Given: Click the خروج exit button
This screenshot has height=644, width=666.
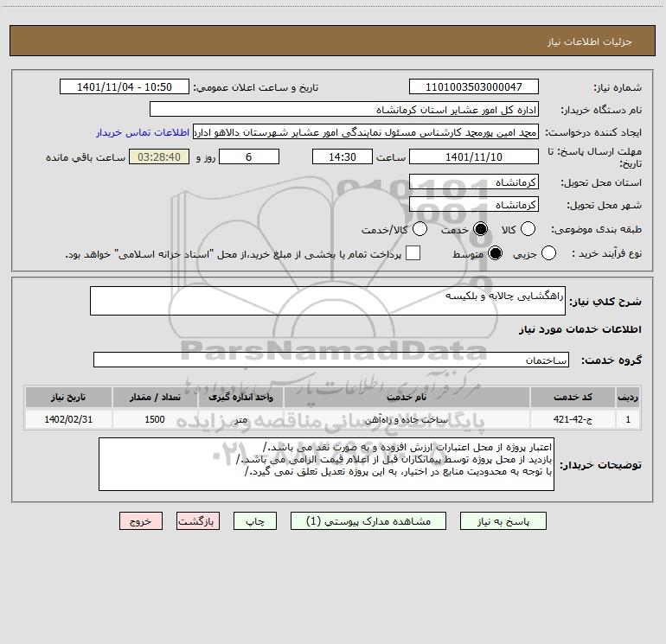Looking at the screenshot, I should (x=141, y=521).
